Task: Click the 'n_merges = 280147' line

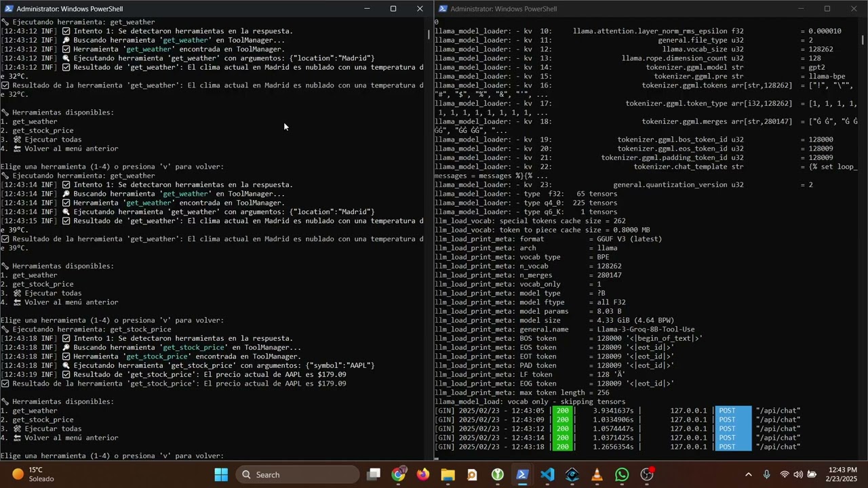Action: click(528, 275)
